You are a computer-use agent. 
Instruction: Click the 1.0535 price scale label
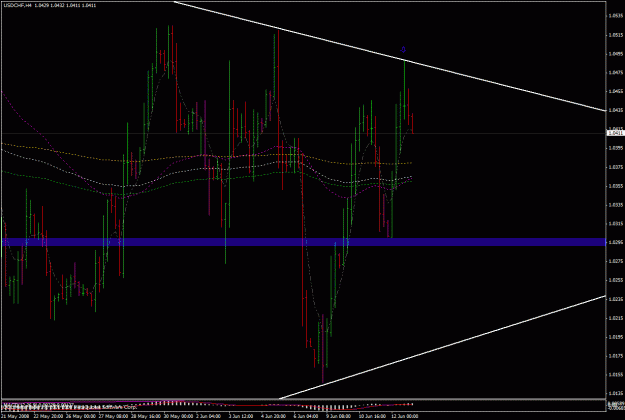click(x=615, y=16)
